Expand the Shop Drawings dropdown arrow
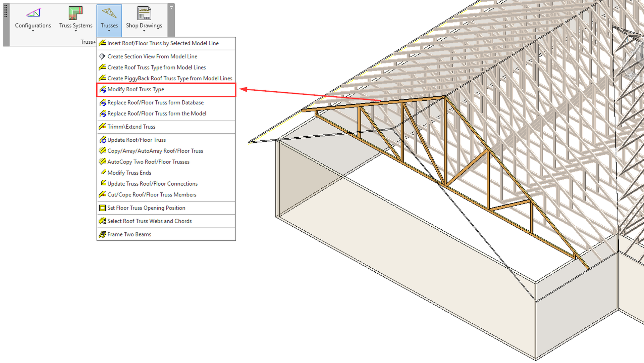Image resolution: width=644 pixels, height=363 pixels. [x=144, y=30]
